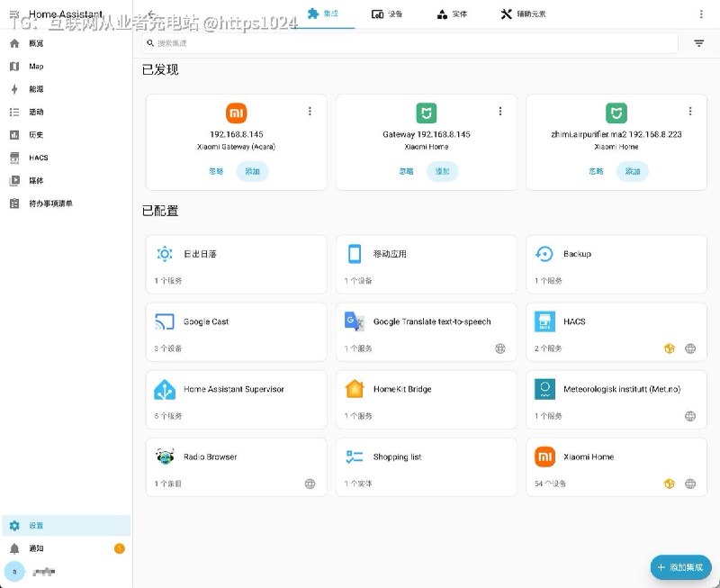Add the zhimi.airpurifier.ma2 device

[x=633, y=171]
